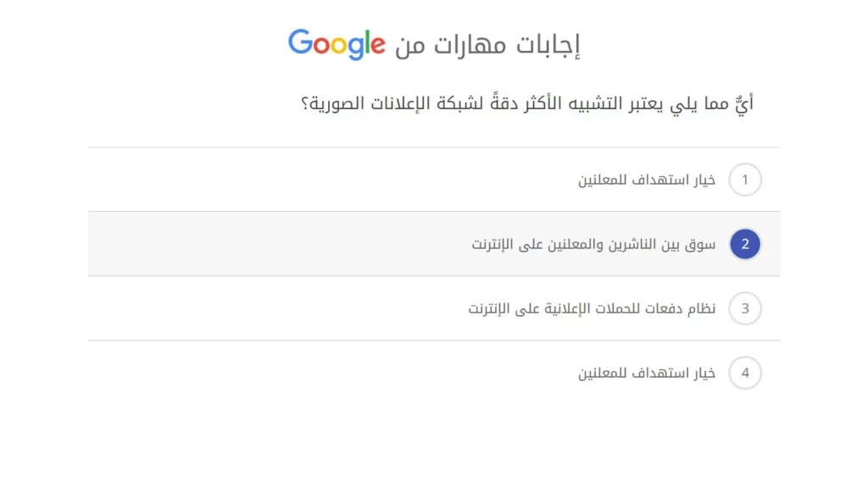Click the blue capital G in the Google logo
The image size is (868, 488).
300,43
